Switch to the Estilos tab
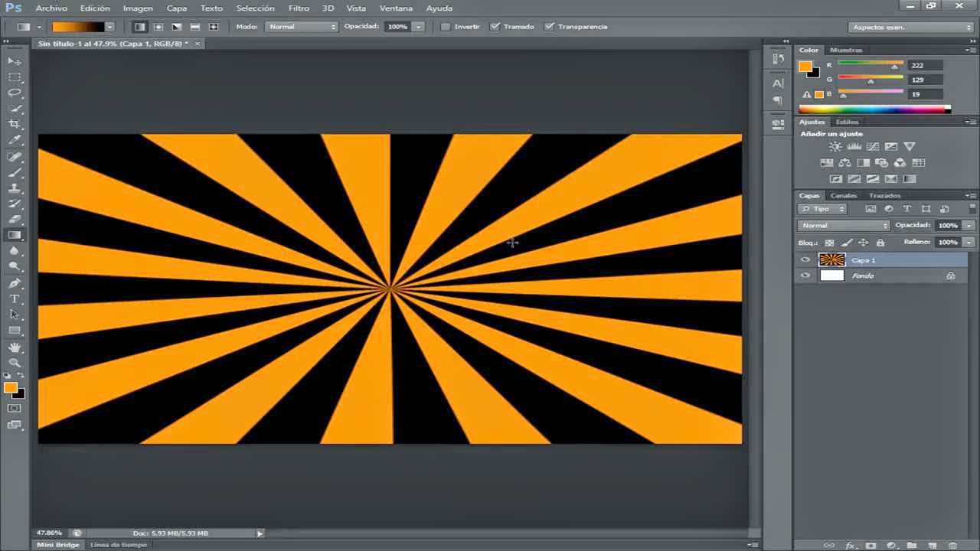 [847, 122]
